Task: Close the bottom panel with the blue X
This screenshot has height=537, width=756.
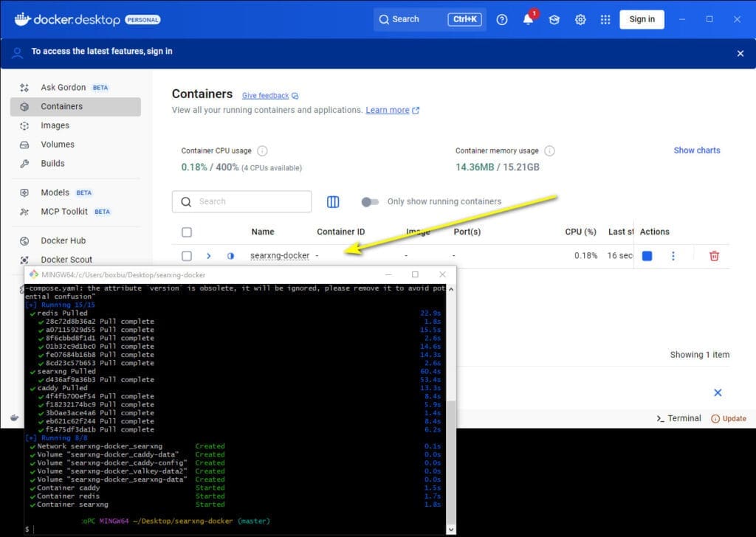Action: [x=718, y=392]
